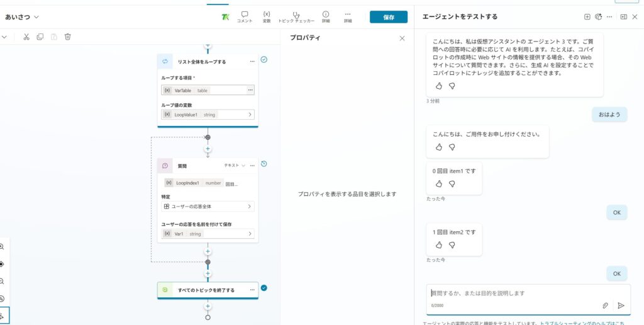The height and width of the screenshot is (325, 644).
Task: Open the トピック チェッカー icon
Action: pos(296,15)
